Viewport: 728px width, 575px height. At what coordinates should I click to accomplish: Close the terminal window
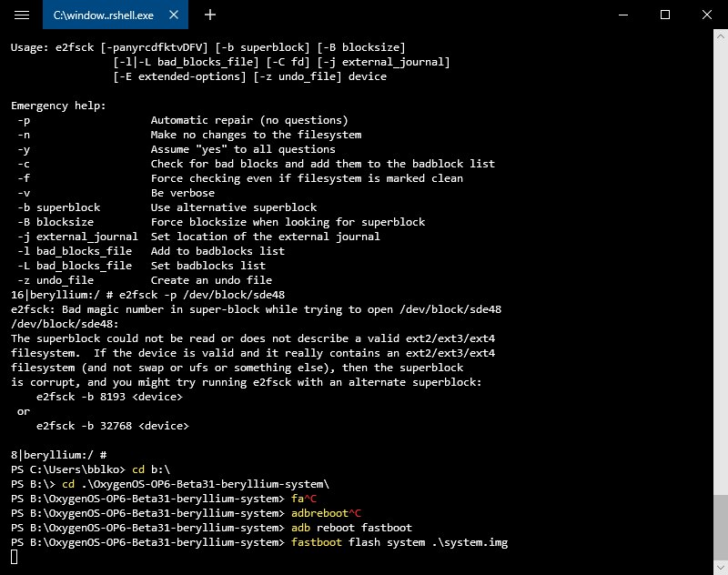(x=707, y=15)
